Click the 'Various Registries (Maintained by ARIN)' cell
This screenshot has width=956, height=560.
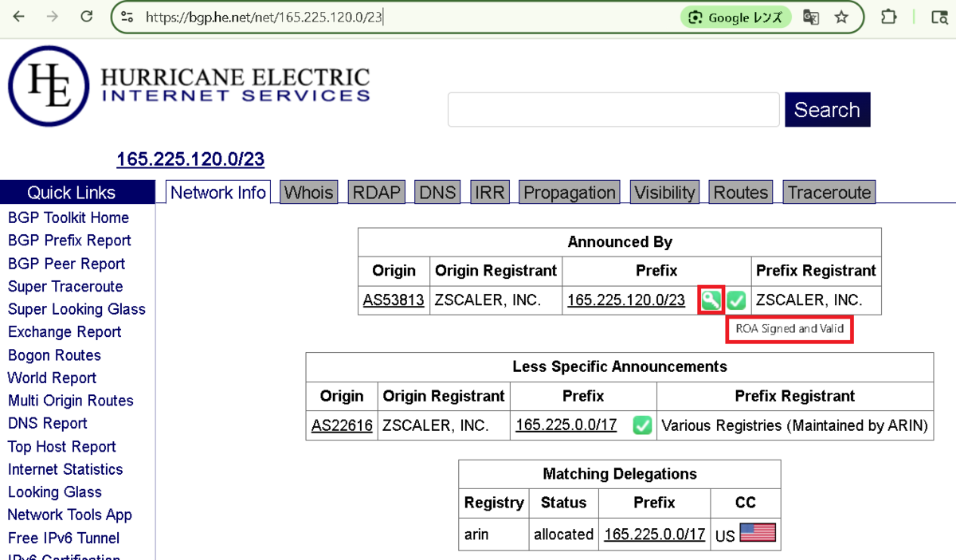coord(795,425)
